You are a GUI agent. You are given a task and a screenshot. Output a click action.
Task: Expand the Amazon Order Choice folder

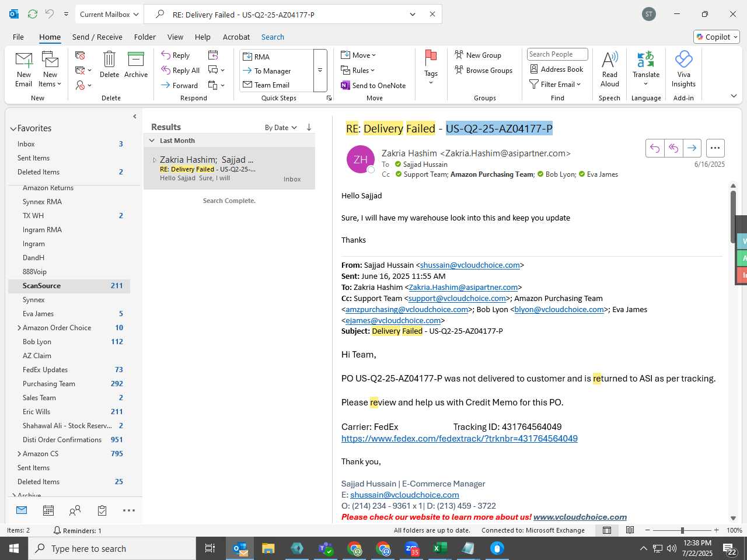(19, 328)
